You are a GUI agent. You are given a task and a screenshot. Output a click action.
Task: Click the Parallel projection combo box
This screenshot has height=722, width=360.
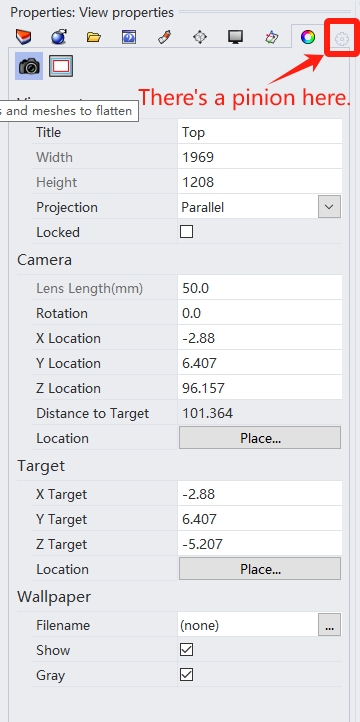(260, 207)
